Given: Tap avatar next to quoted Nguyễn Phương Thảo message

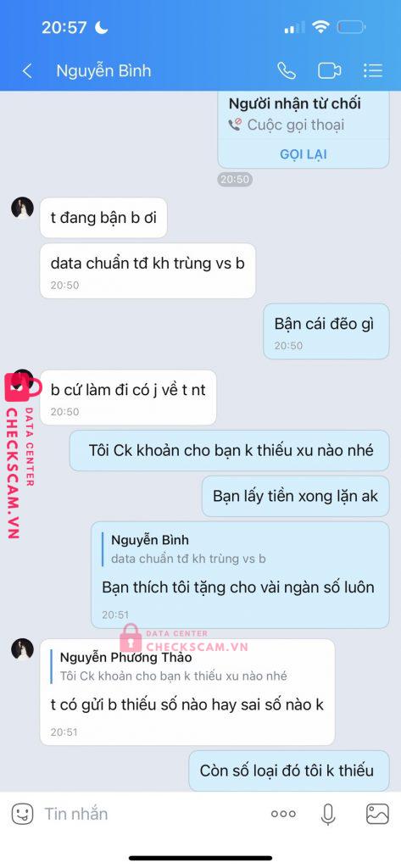Looking at the screenshot, I should [x=22, y=648].
